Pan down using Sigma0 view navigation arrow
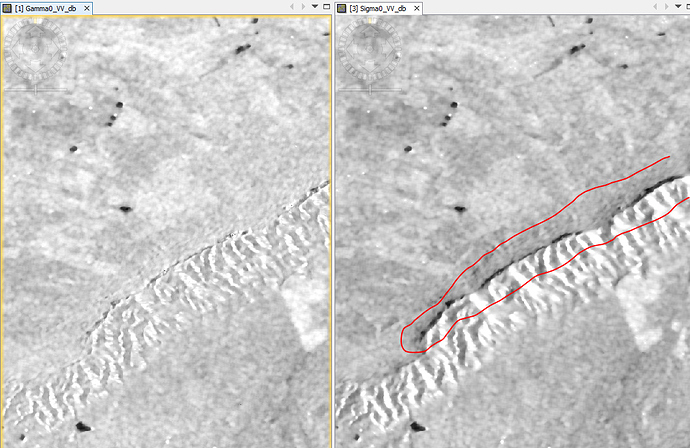 (370, 67)
